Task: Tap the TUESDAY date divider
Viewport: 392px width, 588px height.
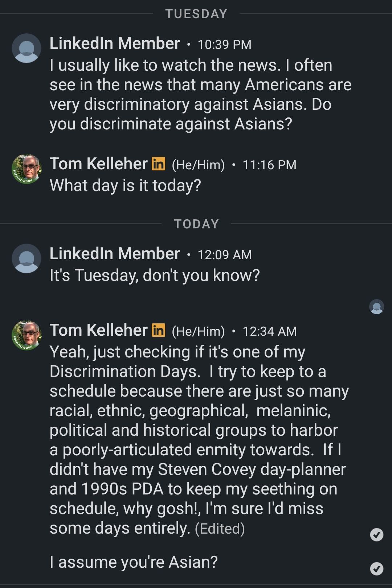Action: pos(196,14)
